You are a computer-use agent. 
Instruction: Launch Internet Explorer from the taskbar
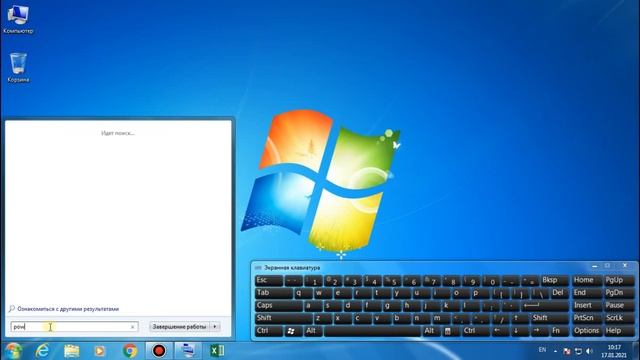tap(42, 351)
